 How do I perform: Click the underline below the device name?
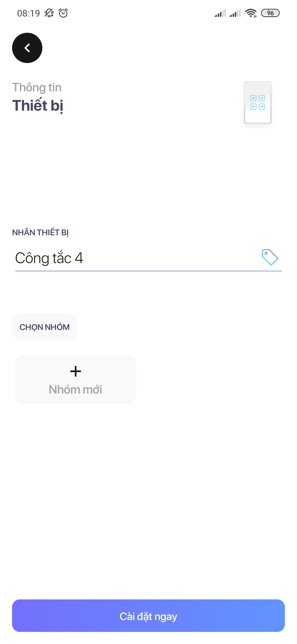point(148,271)
